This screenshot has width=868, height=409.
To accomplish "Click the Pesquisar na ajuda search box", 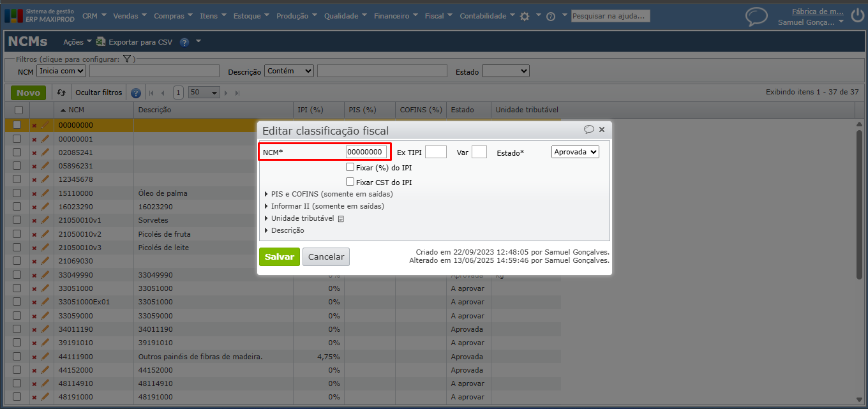I will click(x=610, y=16).
